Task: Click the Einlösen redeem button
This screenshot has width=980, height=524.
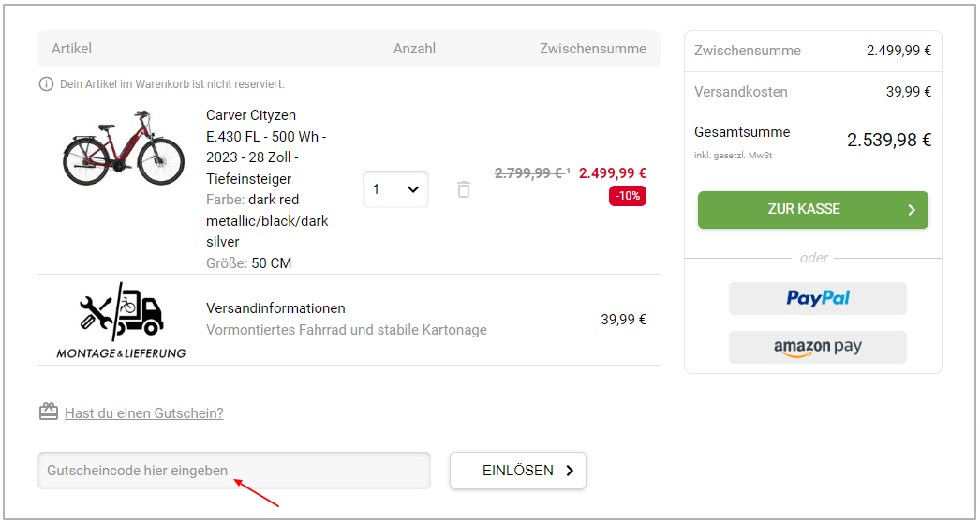Action: coord(517,471)
